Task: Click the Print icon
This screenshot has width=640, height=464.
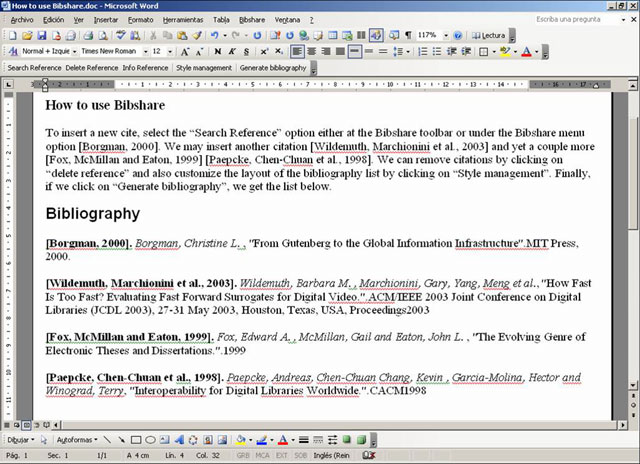Action: (x=88, y=36)
